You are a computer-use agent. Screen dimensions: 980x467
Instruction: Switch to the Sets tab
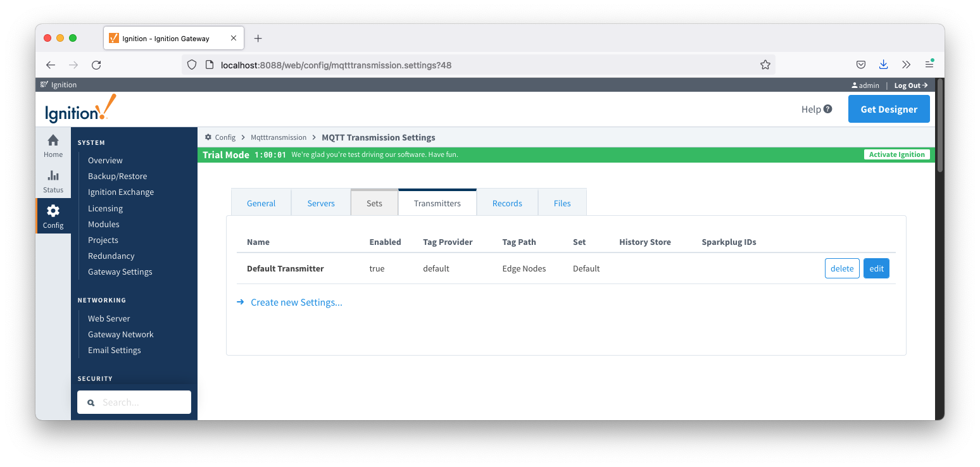point(374,202)
